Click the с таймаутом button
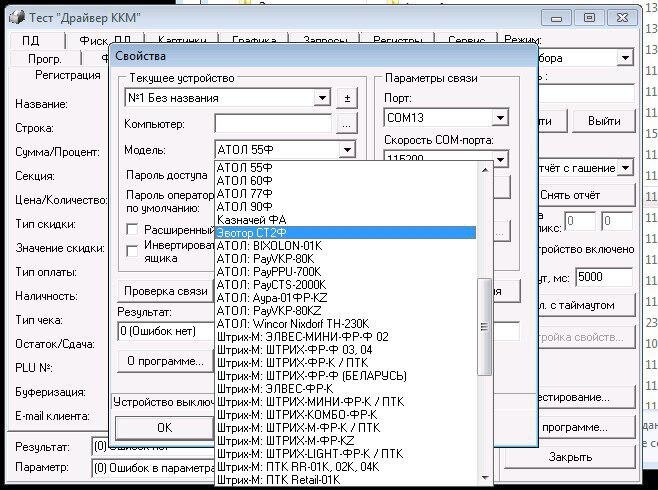This screenshot has width=658, height=490. (x=586, y=305)
